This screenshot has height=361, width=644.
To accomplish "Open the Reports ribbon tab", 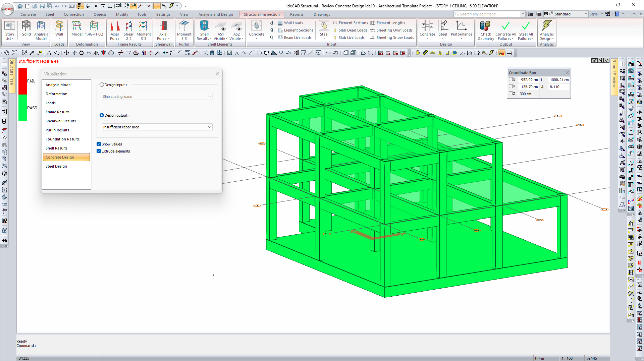I will 297,14.
